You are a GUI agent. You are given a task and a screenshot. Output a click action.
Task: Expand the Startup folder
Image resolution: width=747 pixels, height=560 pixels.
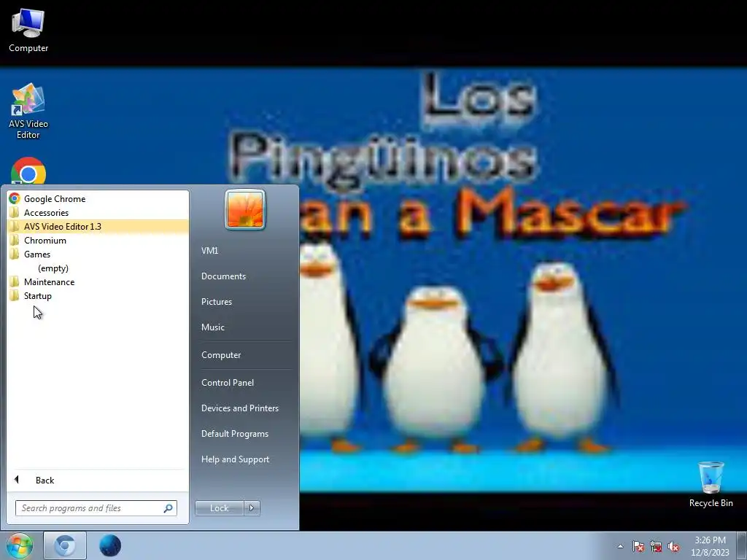98,296
